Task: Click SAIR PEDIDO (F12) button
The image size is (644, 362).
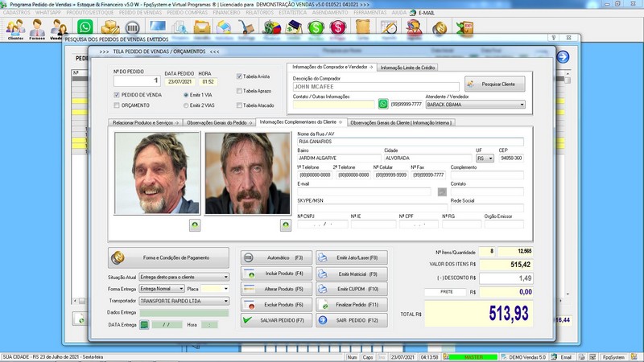Action: click(x=352, y=320)
